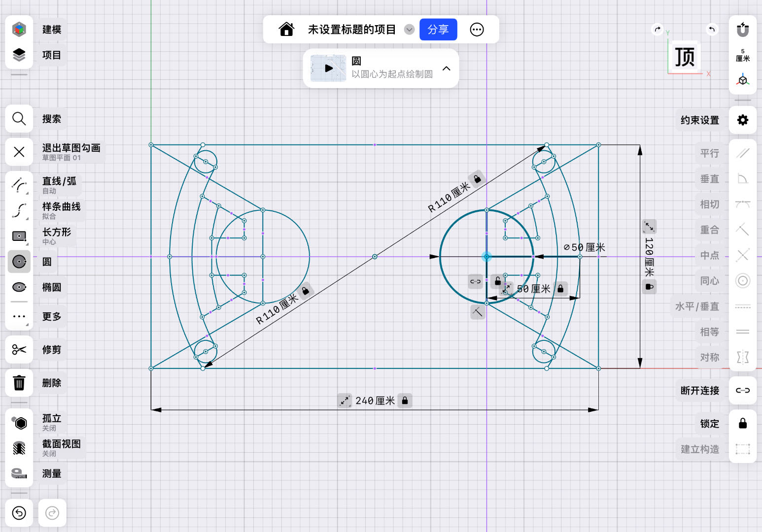Screen dimensions: 762x532
Task: Click the 建立构造 construction dashed-box icon
Action: (x=743, y=449)
